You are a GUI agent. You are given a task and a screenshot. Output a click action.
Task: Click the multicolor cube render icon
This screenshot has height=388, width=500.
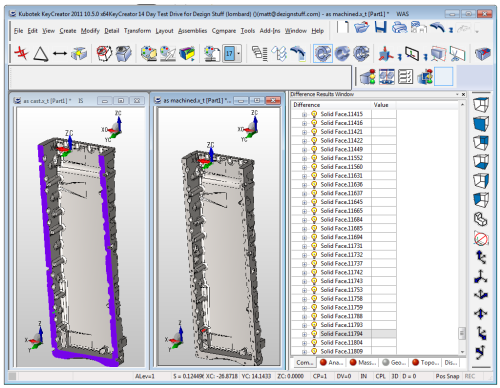187,53
